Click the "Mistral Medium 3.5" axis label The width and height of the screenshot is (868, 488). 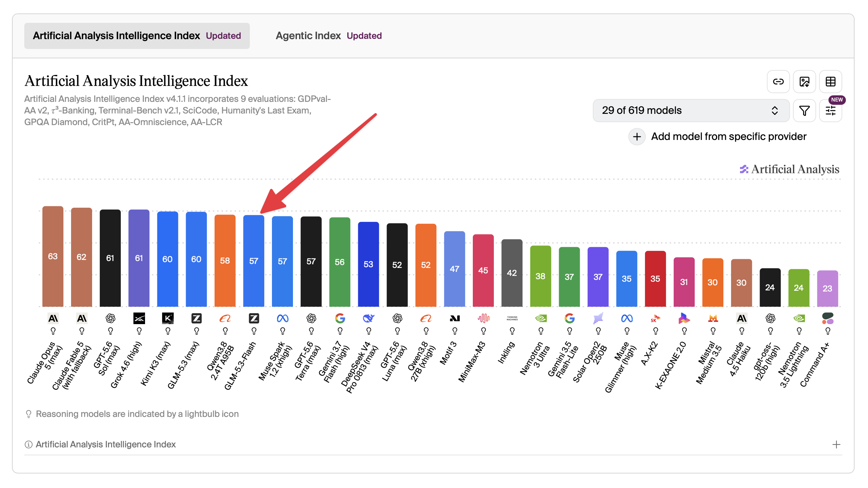coord(709,363)
